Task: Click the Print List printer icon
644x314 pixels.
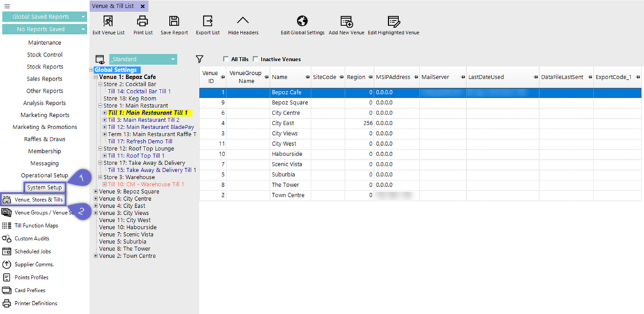Action: [x=143, y=21]
